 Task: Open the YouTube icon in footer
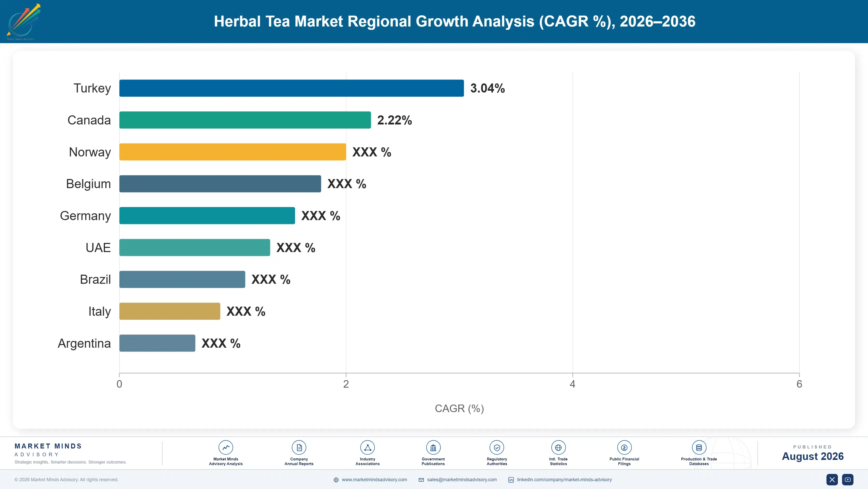[848, 480]
